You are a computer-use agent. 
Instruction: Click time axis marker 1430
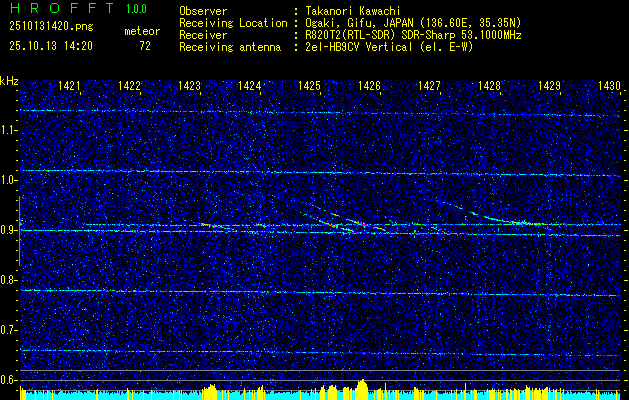coord(609,85)
